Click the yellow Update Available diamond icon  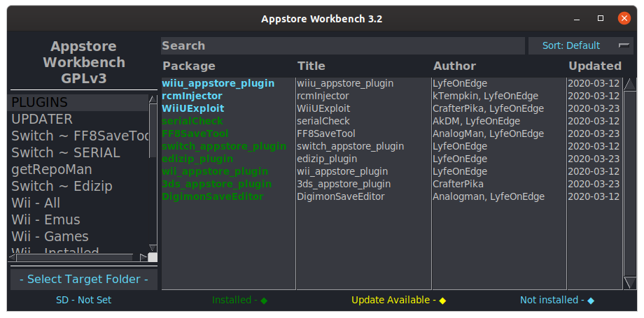point(442,301)
